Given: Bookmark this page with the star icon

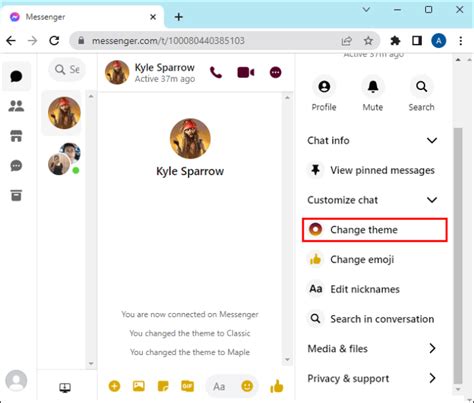Looking at the screenshot, I should (x=368, y=41).
